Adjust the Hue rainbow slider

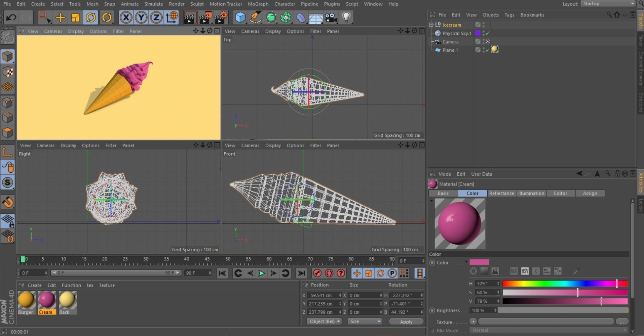point(565,284)
